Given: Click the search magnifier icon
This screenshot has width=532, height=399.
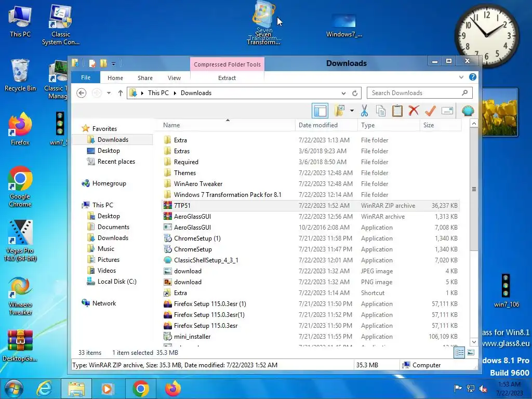Looking at the screenshot, I should (465, 92).
